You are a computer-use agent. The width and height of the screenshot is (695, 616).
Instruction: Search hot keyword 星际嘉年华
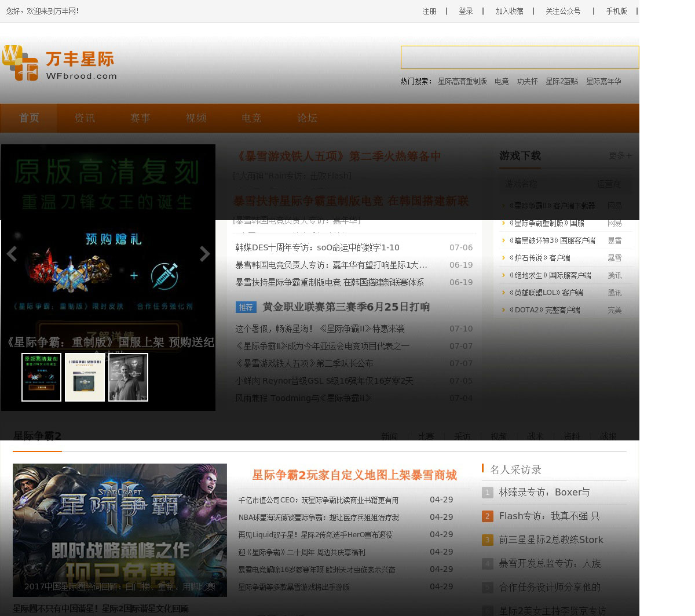pyautogui.click(x=603, y=82)
